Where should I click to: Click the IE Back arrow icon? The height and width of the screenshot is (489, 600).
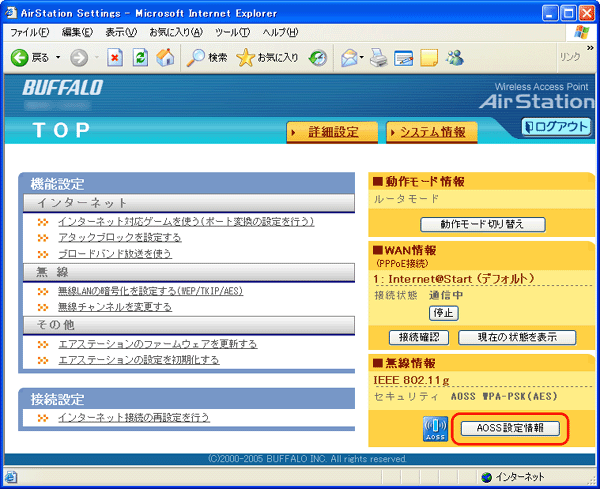click(19, 58)
